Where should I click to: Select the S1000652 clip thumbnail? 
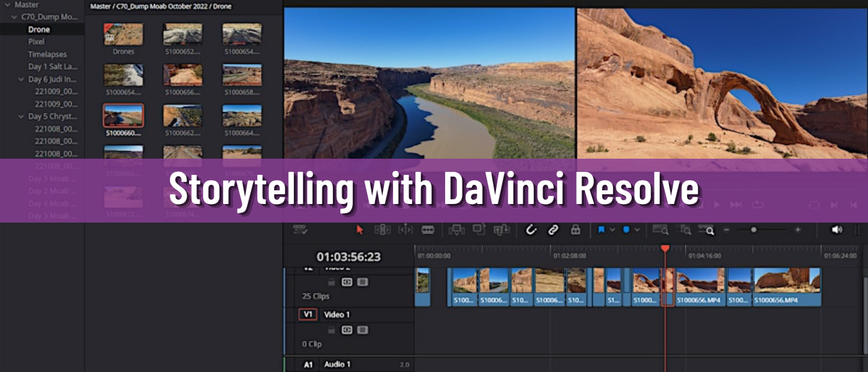[182, 34]
